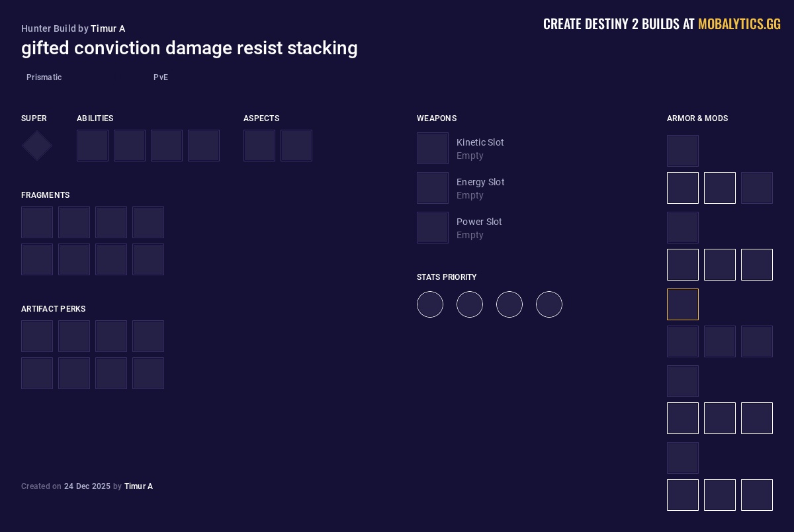This screenshot has width=794, height=532.
Task: Open the Energy Slot weapon picker
Action: [433, 188]
